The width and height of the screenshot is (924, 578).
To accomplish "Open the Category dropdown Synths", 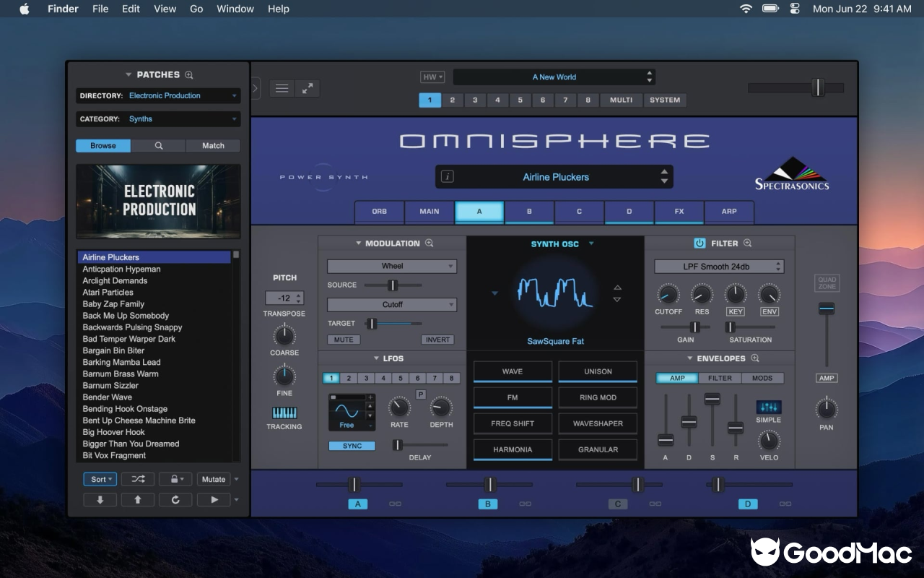I will (x=159, y=118).
